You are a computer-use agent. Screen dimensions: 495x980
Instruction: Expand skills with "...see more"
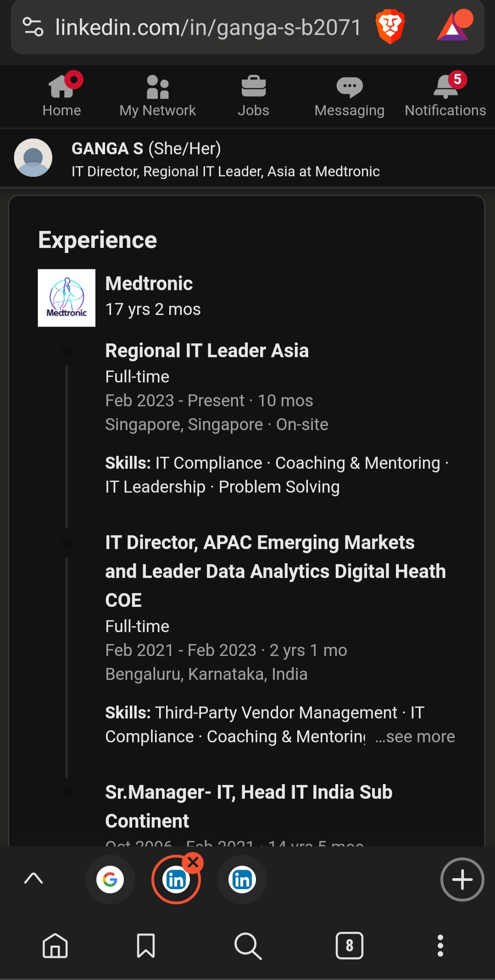click(415, 737)
